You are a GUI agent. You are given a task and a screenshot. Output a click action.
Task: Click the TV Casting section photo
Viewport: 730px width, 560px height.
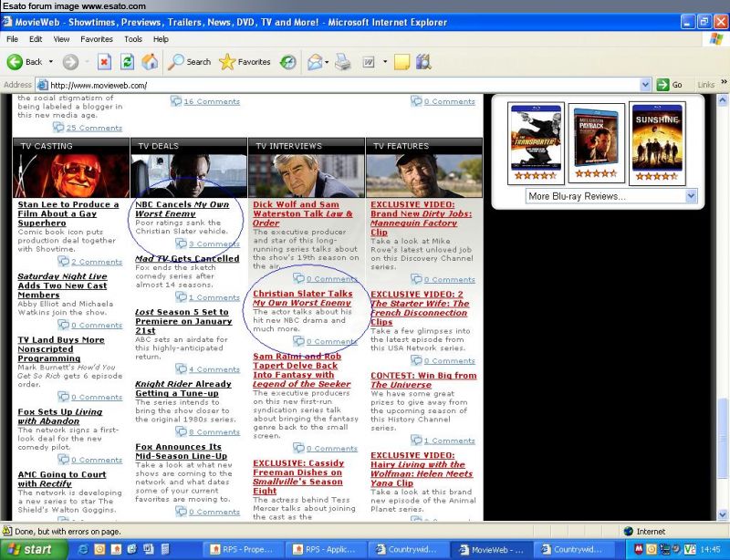coord(71,175)
